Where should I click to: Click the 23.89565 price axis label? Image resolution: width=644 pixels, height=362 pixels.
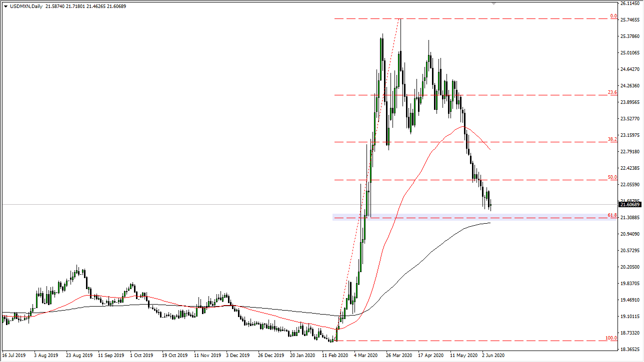click(x=629, y=102)
